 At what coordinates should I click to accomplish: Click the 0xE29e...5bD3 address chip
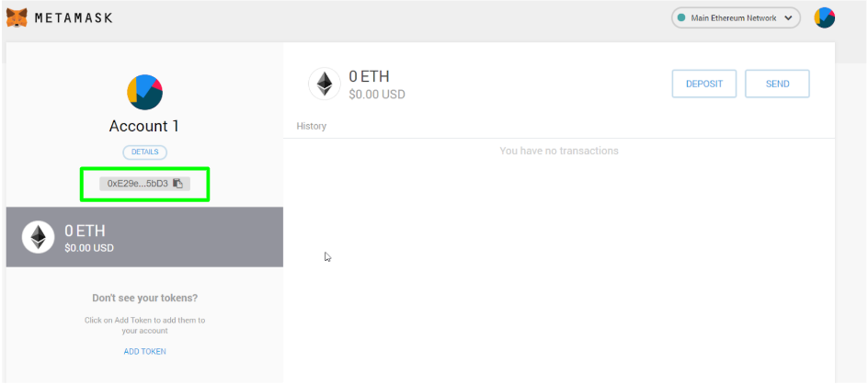point(145,184)
